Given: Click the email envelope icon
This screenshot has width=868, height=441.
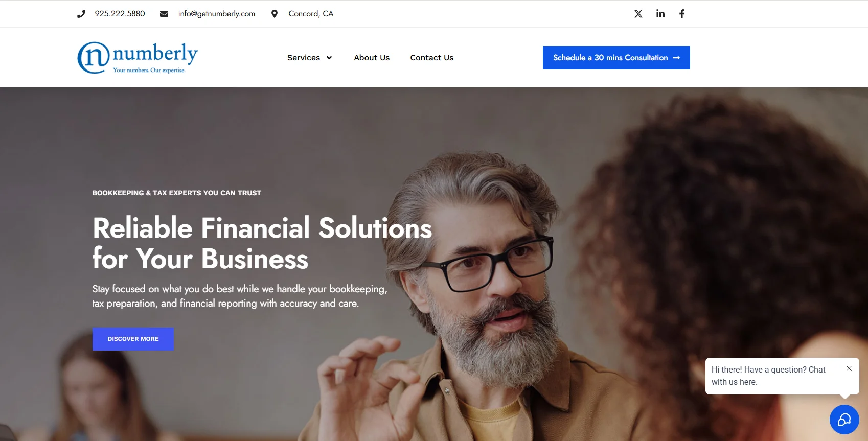Looking at the screenshot, I should [164, 14].
